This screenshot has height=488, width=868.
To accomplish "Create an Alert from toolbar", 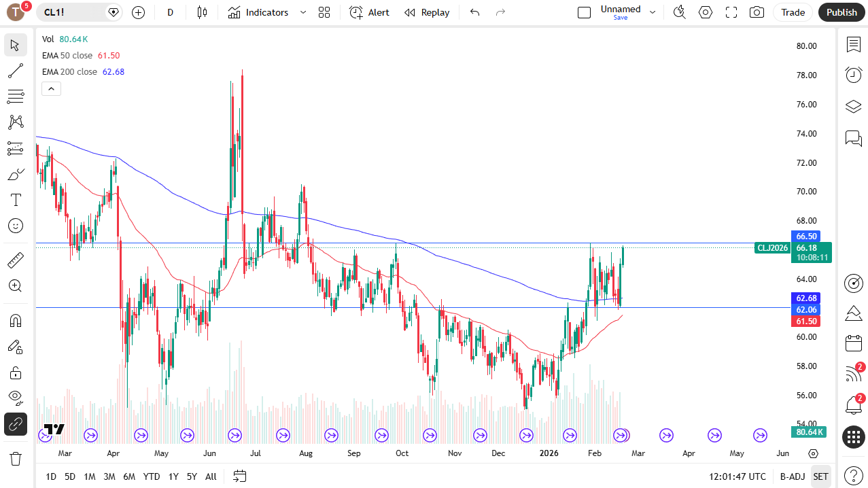I will pyautogui.click(x=370, y=12).
